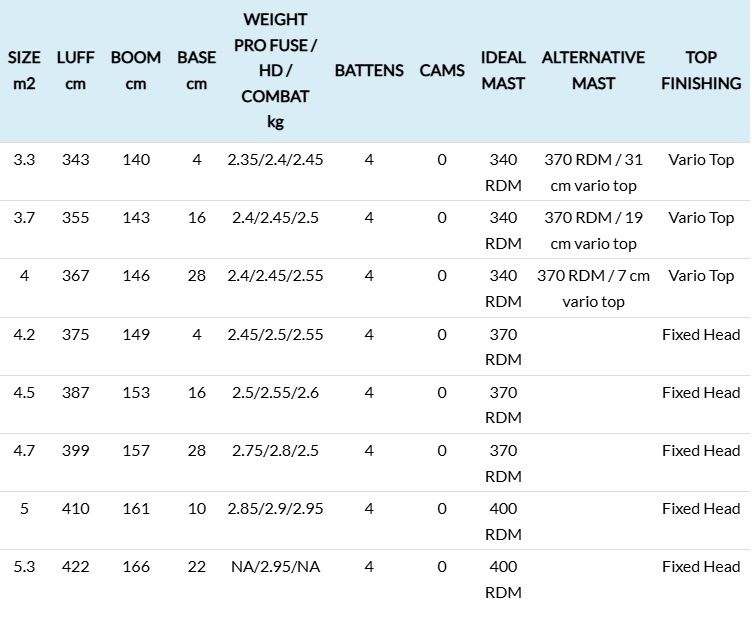This screenshot has width=752, height=627.
Task: Click the LUFF cm column header
Action: point(75,70)
